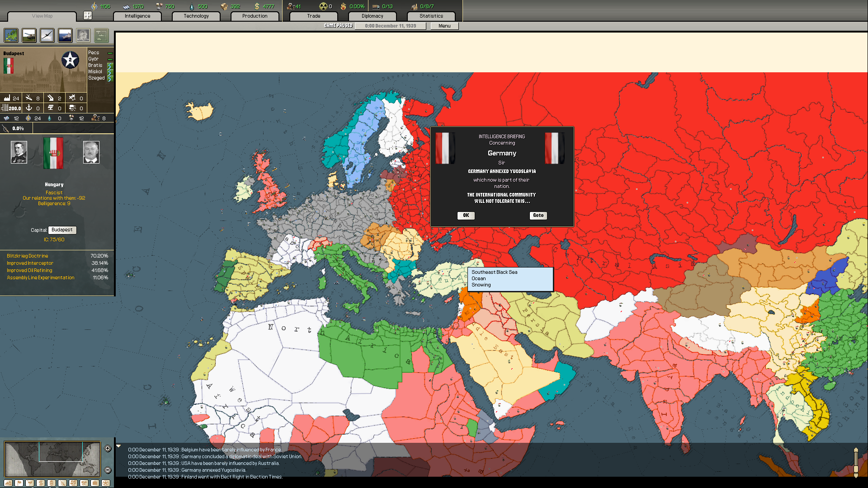
Task: Select the air units view airplane icon
Action: pyautogui.click(x=47, y=36)
